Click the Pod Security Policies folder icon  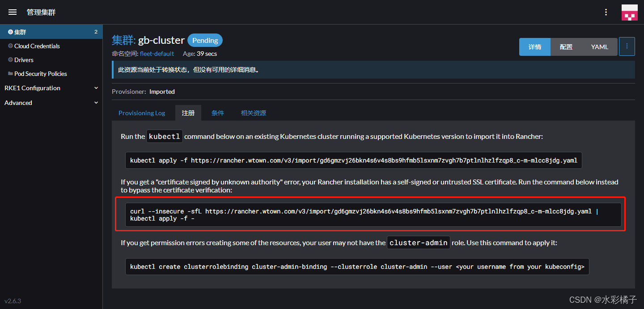10,74
